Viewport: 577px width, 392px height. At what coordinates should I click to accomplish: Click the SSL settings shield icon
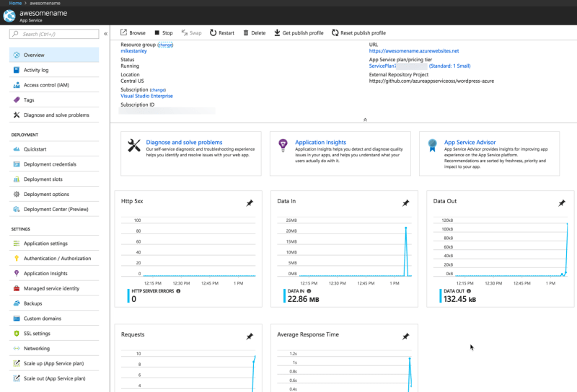pyautogui.click(x=17, y=334)
